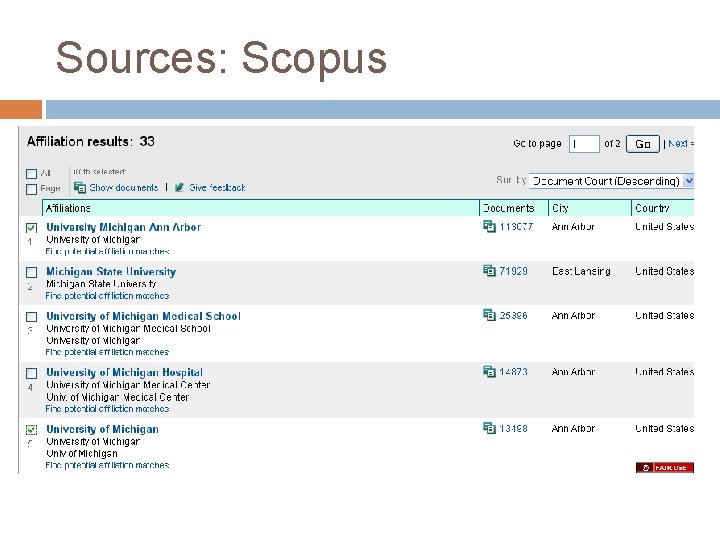Click the Show documents link

[x=124, y=187]
